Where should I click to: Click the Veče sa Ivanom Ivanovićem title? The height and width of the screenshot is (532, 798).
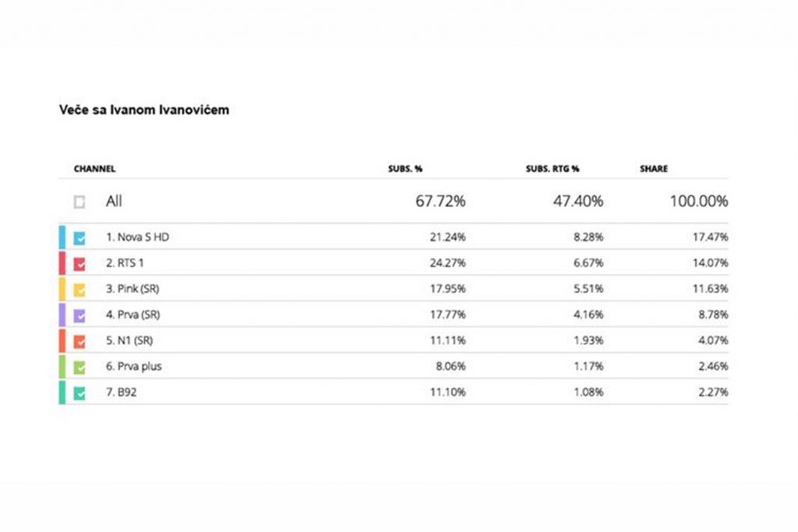[144, 111]
